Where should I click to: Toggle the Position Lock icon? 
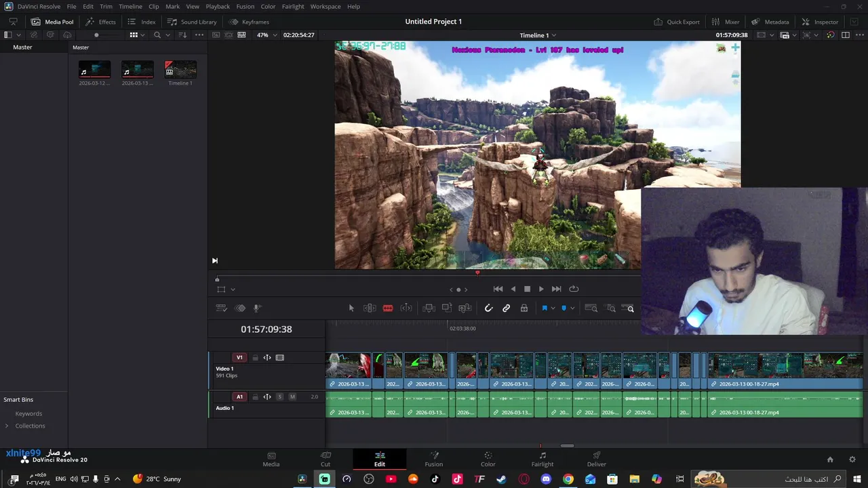524,308
